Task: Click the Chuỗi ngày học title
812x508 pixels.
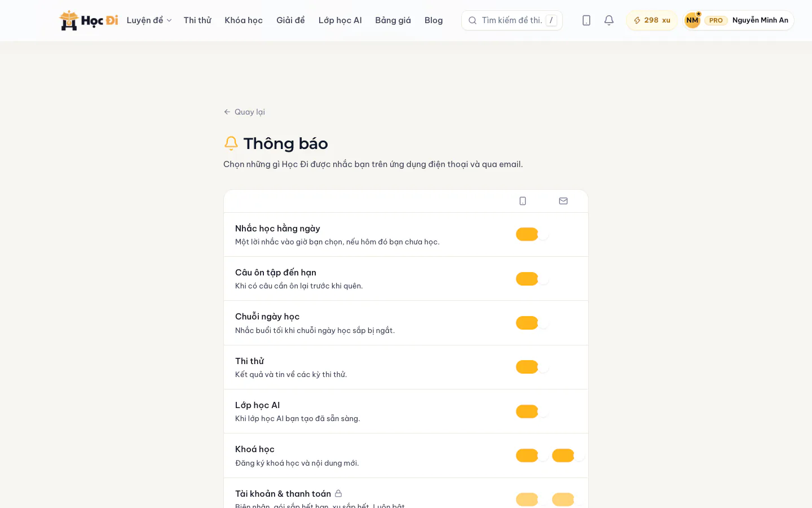Action: pyautogui.click(x=267, y=317)
